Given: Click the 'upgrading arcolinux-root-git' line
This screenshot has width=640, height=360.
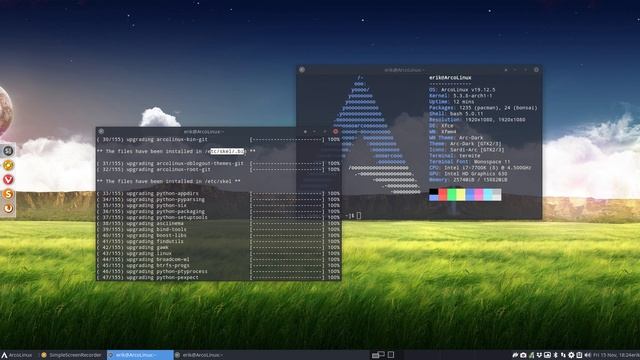Looking at the screenshot, I should (x=168, y=169).
